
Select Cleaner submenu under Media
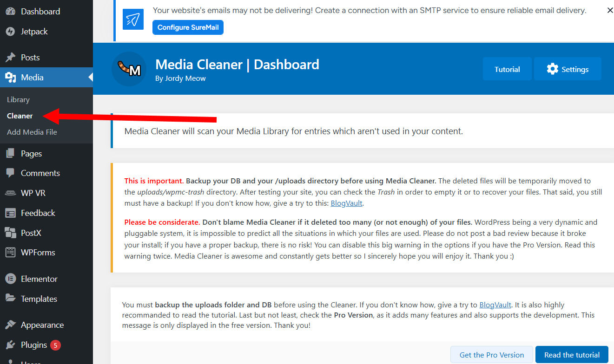point(20,116)
